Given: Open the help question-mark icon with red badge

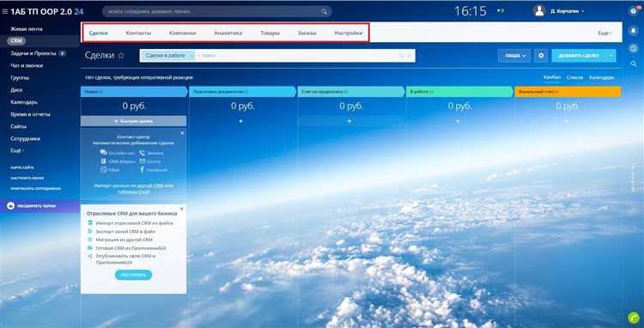Looking at the screenshot, I should coord(634,11).
